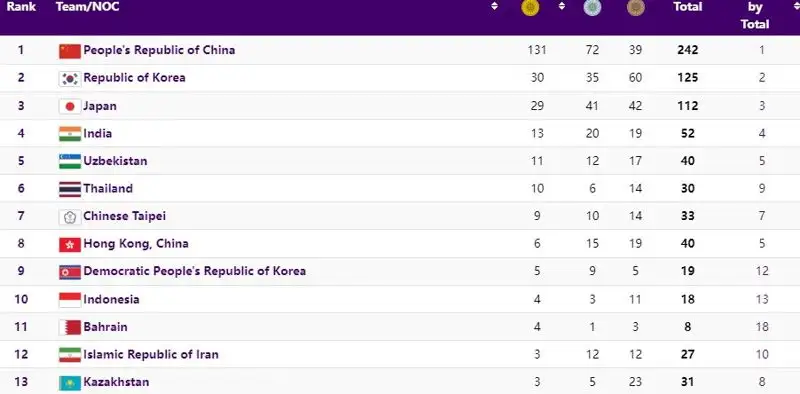Click the People's Republic of China flag
Image resolution: width=800 pixels, height=394 pixels.
(x=70, y=51)
